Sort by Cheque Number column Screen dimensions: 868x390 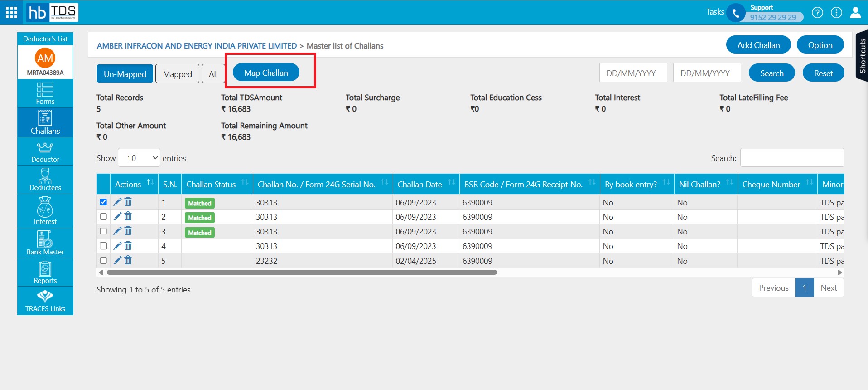pos(777,184)
